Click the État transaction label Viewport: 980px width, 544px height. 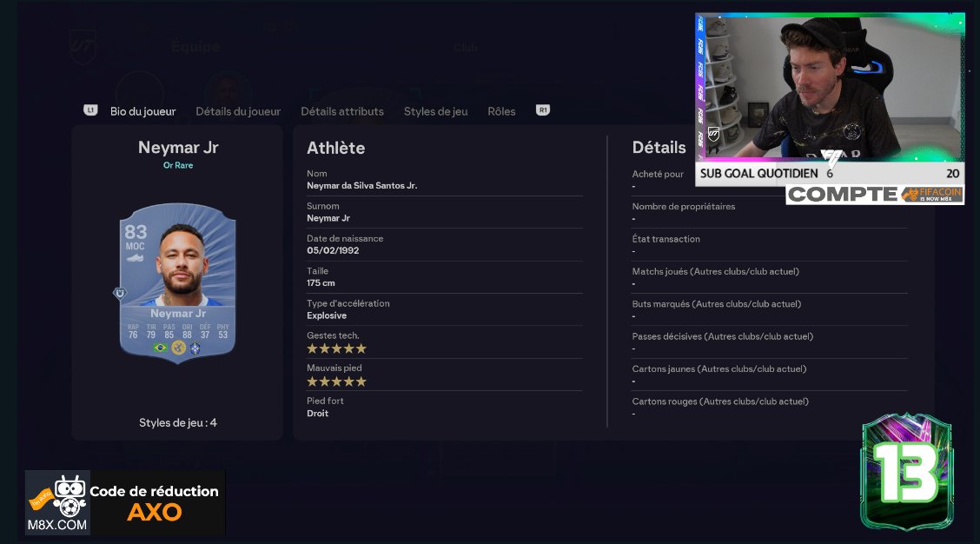tap(665, 239)
